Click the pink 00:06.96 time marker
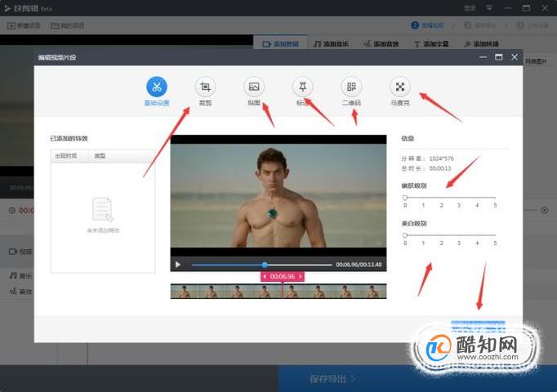 coord(283,276)
